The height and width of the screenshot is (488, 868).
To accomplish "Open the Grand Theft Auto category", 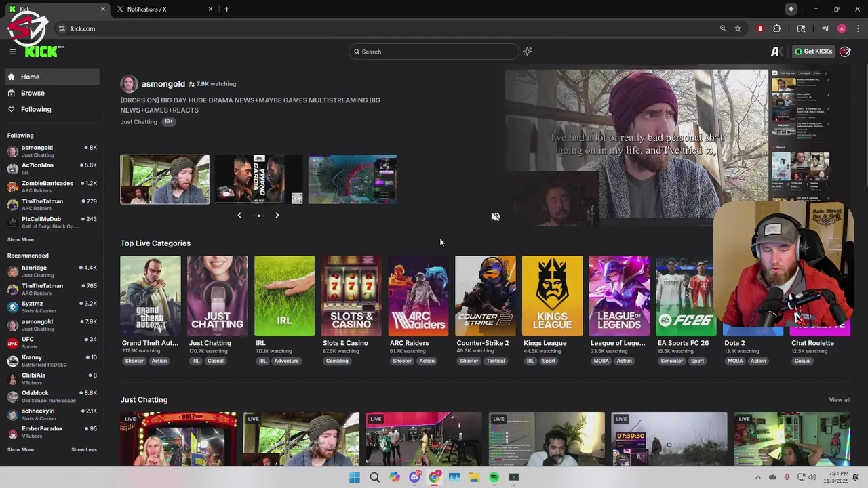I will 151,296.
